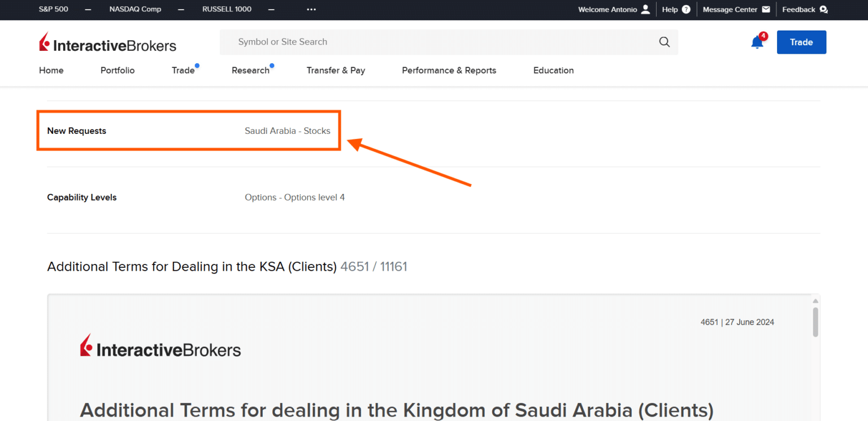Screen dimensions: 868x421
Task: Go to the Portfolio section
Action: 117,70
